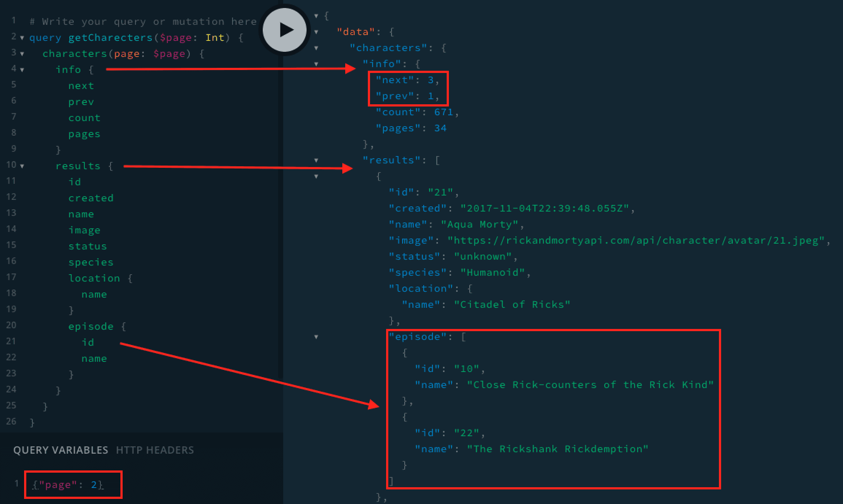Collapse the results block fold arrow on line 10
The width and height of the screenshot is (843, 504).
(x=22, y=166)
